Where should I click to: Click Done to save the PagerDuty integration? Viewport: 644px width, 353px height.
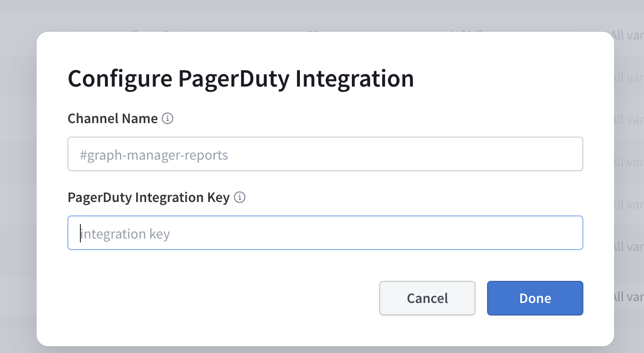535,298
